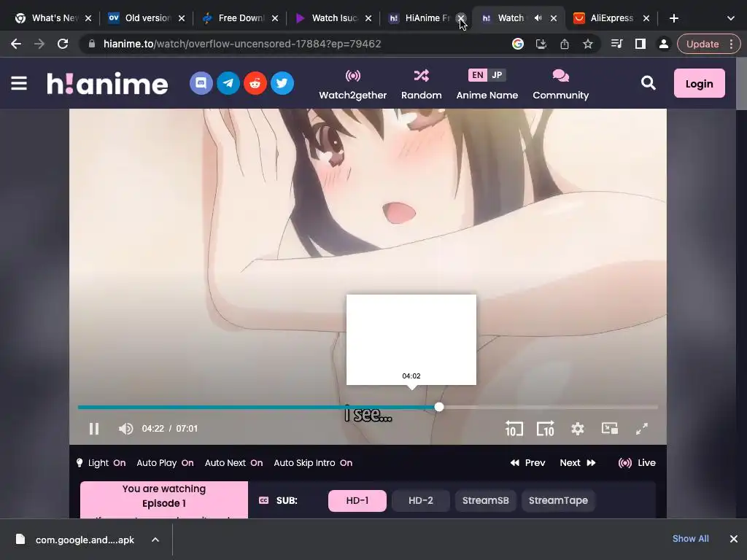Screen dimensions: 747x560
Task: Open the hamburger menu on HiAnime
Action: (x=19, y=83)
